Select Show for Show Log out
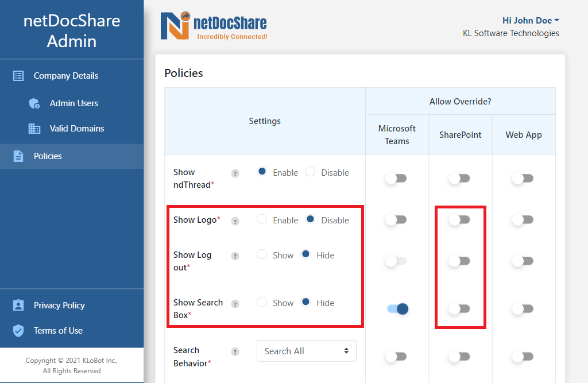Image resolution: width=588 pixels, height=383 pixels. (x=262, y=254)
